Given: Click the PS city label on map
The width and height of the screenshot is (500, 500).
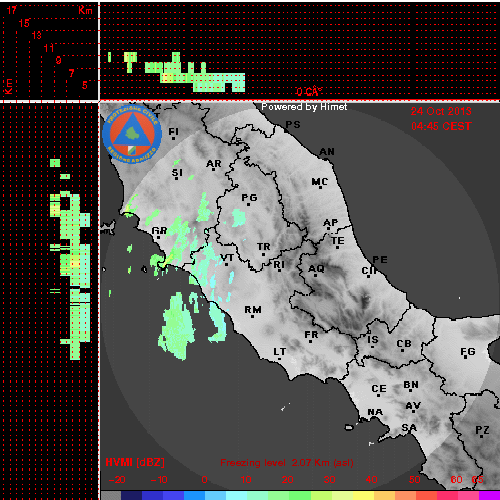Looking at the screenshot, I should pyautogui.click(x=293, y=125).
